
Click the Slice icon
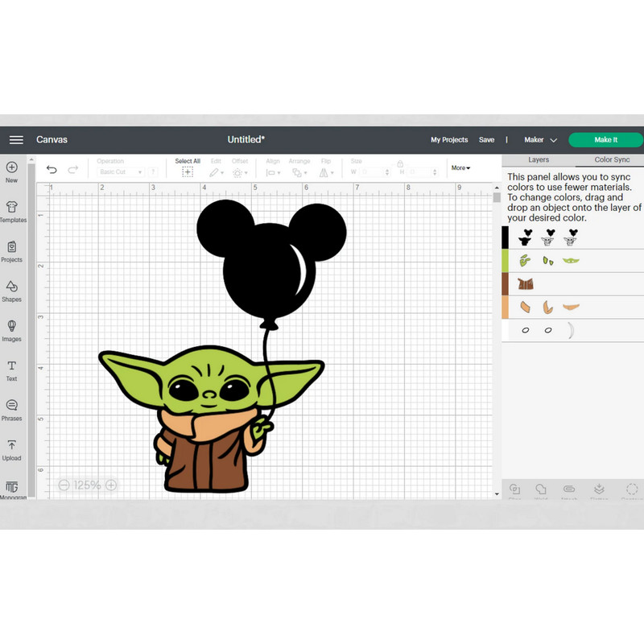click(x=515, y=489)
